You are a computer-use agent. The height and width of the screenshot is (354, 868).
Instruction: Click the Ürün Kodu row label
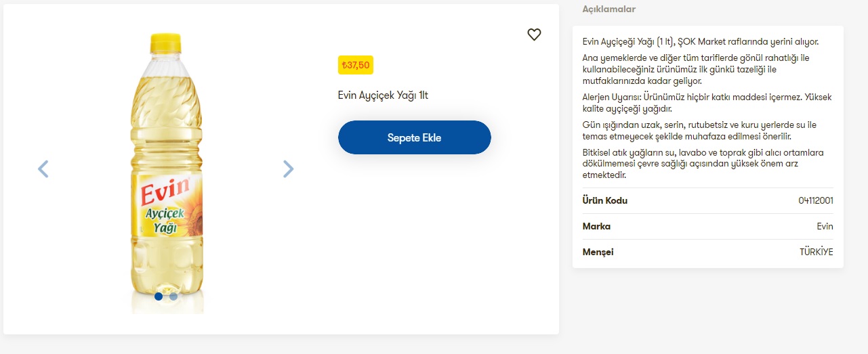coord(605,201)
